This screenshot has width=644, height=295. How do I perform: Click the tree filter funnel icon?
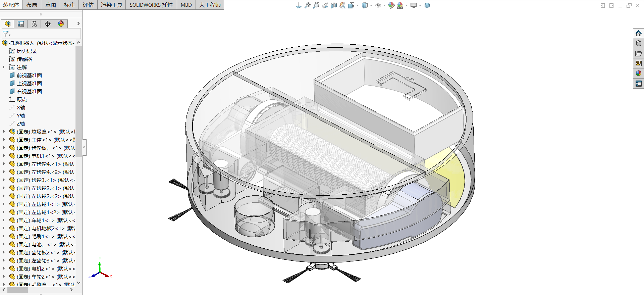coord(6,34)
